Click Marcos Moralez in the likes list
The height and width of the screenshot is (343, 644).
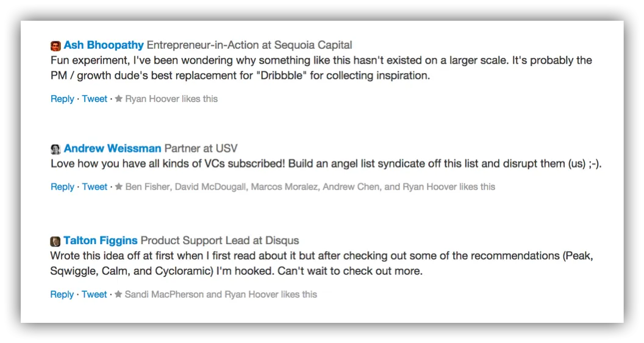[284, 187]
